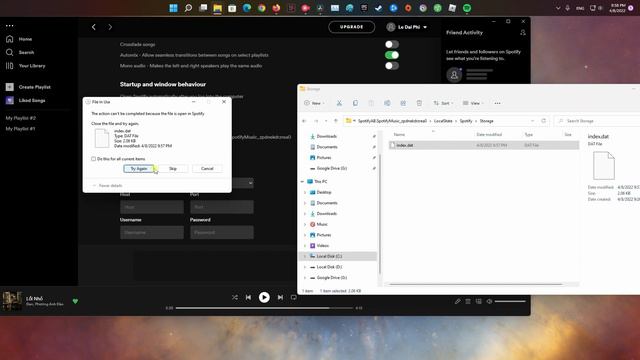Open My Playlist #2

click(x=20, y=118)
